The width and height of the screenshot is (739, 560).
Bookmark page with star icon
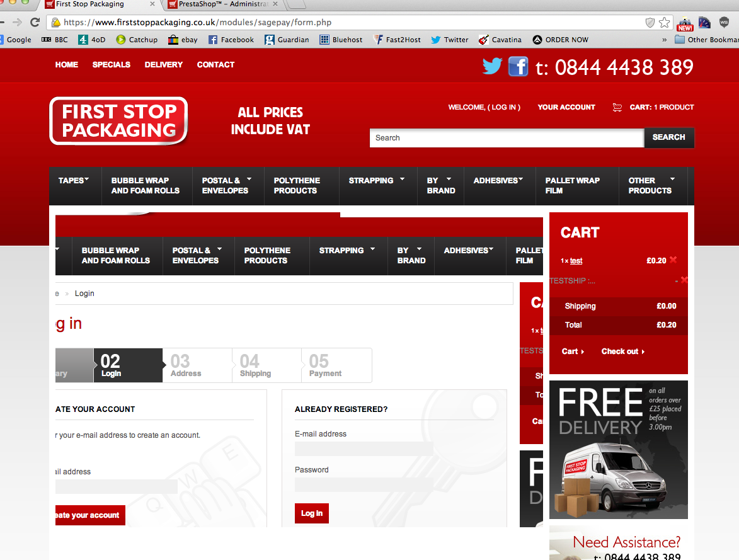(x=665, y=22)
